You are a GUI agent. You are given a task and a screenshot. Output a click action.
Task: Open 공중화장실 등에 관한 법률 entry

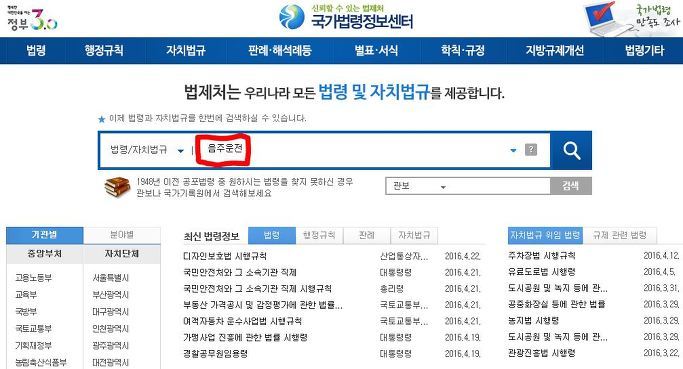[x=556, y=304]
